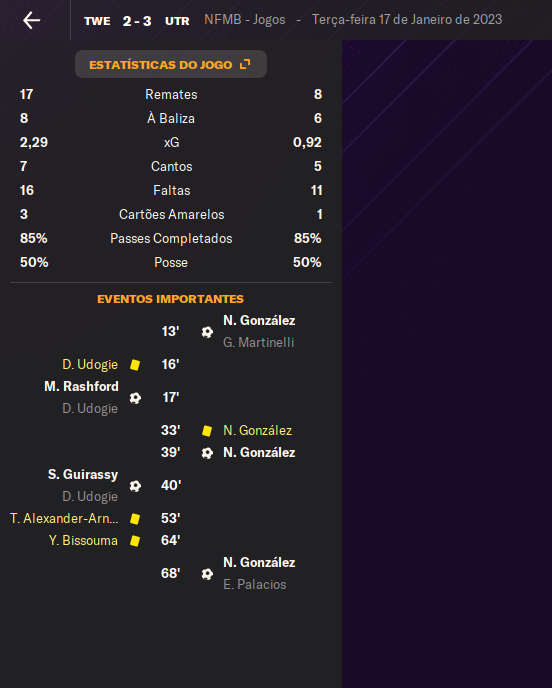Click assist provider G. Martinelli
The height and width of the screenshot is (688, 552).
click(258, 343)
